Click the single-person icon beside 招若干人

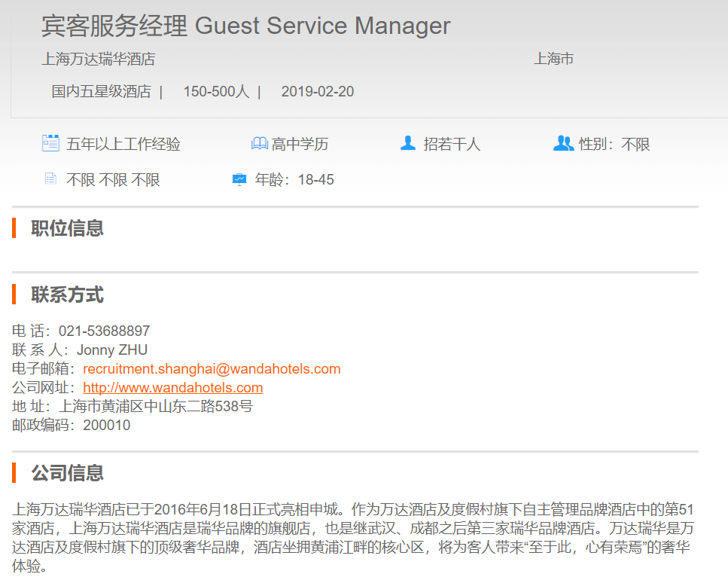click(408, 143)
